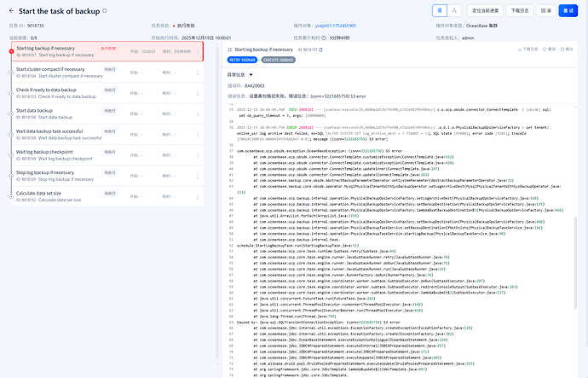Click the failed red status node in timeline
This screenshot has height=378, width=588.
click(11, 51)
